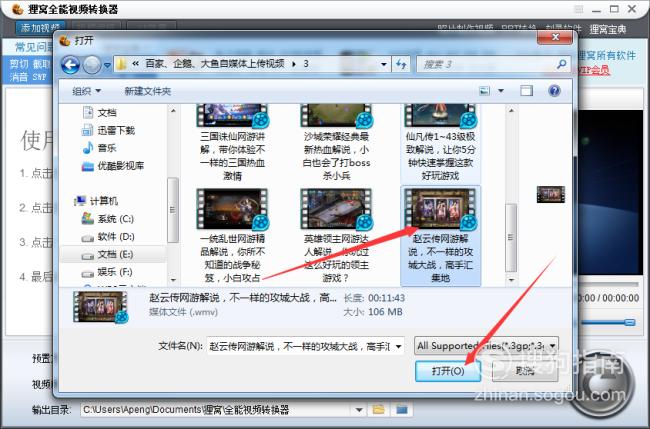Select 迅雷下载 in navigation pane
The width and height of the screenshot is (650, 429).
coord(108,130)
